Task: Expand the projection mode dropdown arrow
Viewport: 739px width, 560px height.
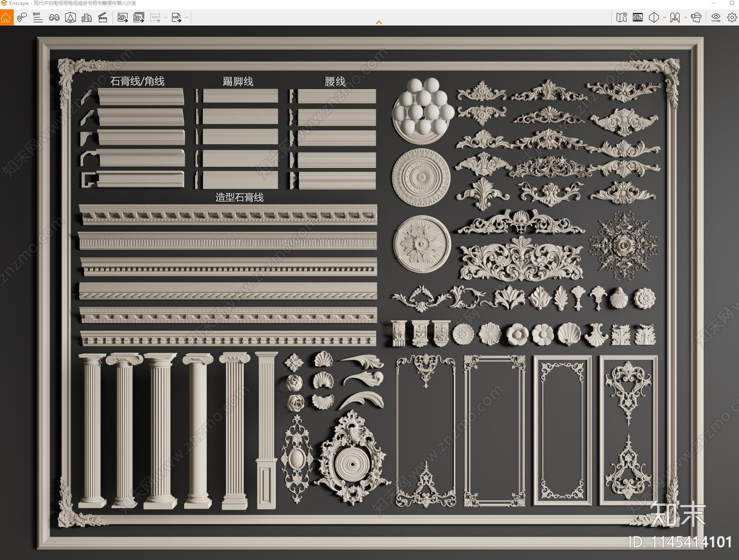Action: pos(664,18)
